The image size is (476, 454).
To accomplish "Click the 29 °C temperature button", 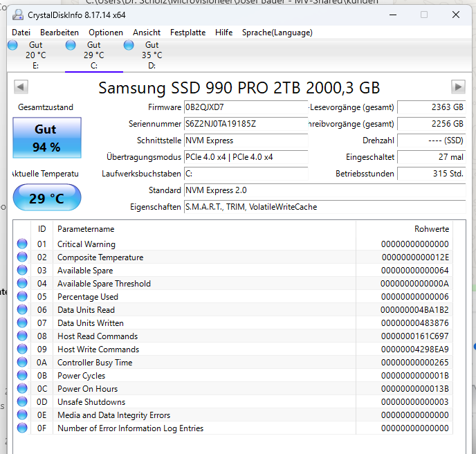I will pyautogui.click(x=47, y=197).
